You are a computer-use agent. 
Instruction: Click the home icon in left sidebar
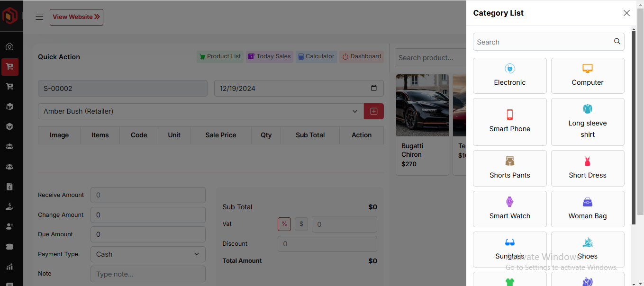click(x=9, y=47)
